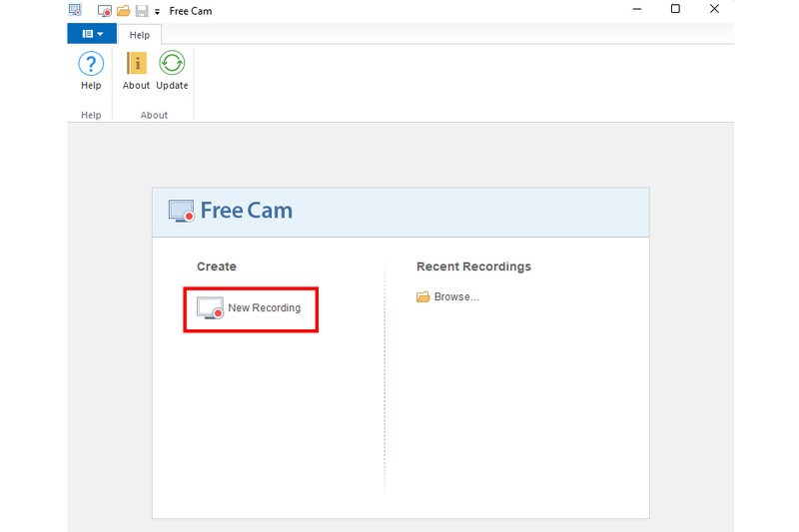This screenshot has width=799, height=532.
Task: Open the Help question mark icon in ribbon
Action: [91, 65]
